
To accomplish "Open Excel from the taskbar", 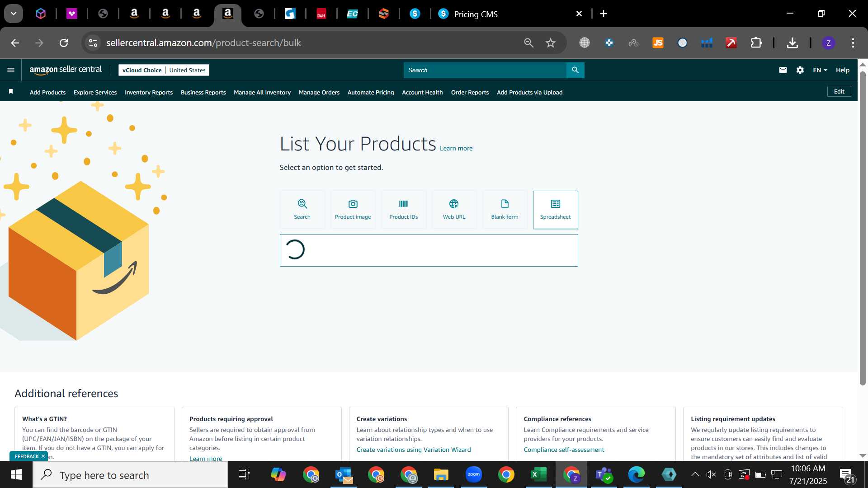I will [x=538, y=474].
